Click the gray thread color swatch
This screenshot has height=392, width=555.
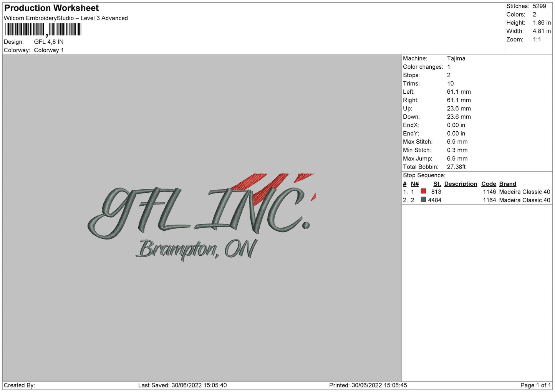coord(423,200)
